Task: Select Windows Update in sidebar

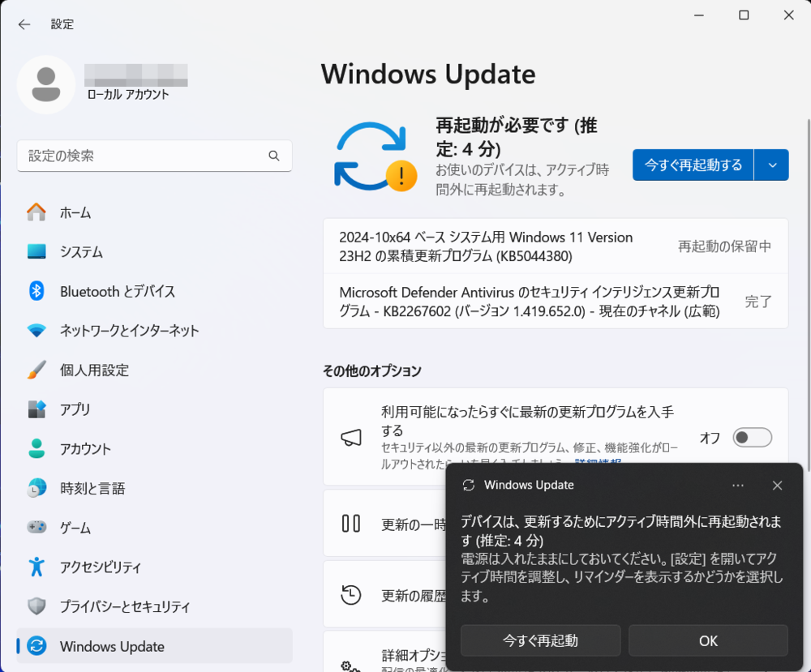Action: pyautogui.click(x=154, y=645)
